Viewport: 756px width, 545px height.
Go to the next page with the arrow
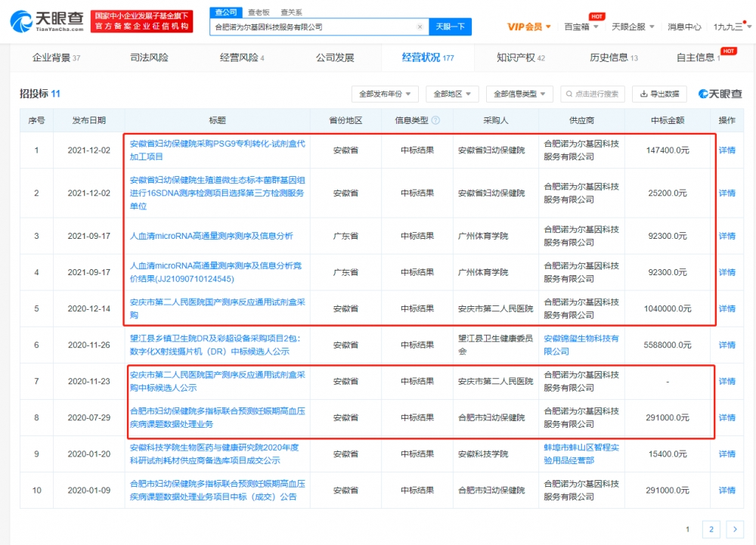click(x=735, y=529)
